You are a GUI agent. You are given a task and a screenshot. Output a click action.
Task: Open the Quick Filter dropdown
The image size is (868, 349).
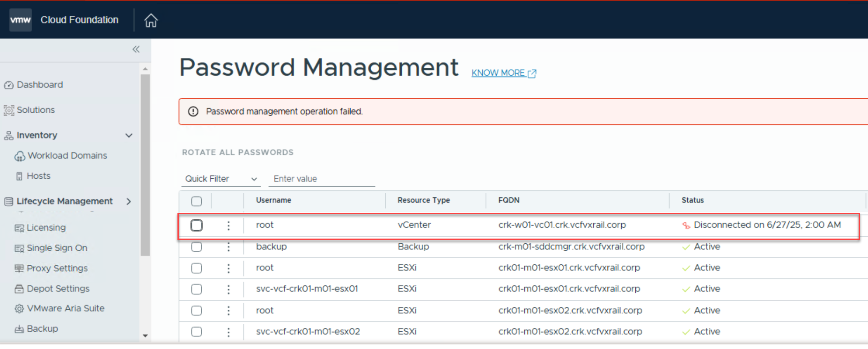pyautogui.click(x=221, y=179)
